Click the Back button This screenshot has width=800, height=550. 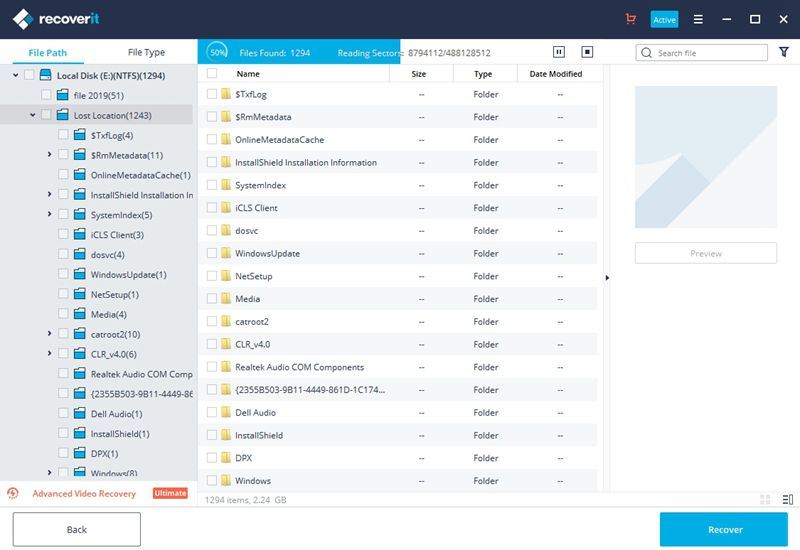(x=77, y=530)
